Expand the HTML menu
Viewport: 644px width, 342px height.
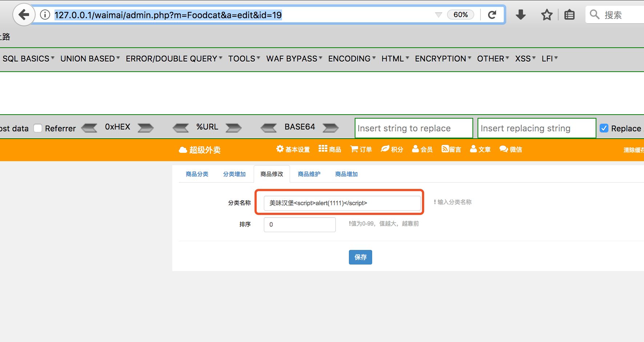pyautogui.click(x=395, y=59)
